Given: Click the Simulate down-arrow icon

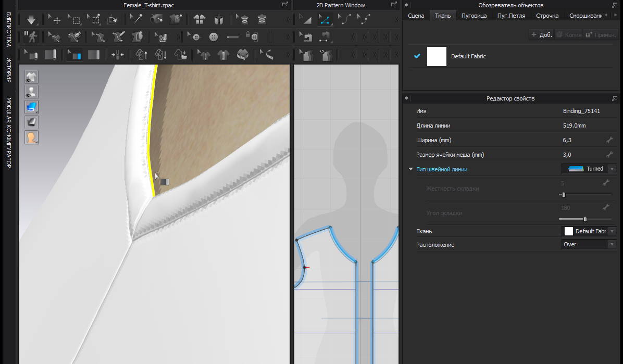Looking at the screenshot, I should [x=31, y=20].
